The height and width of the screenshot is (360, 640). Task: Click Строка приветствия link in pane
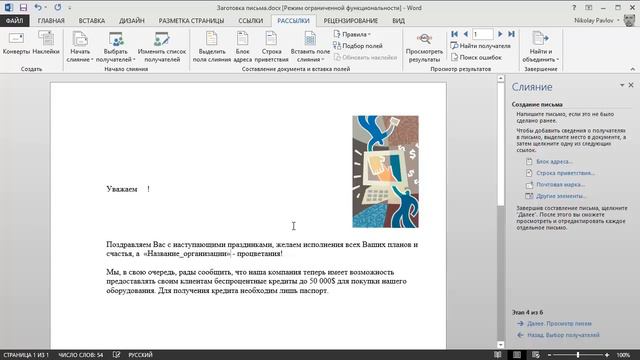coord(565,173)
